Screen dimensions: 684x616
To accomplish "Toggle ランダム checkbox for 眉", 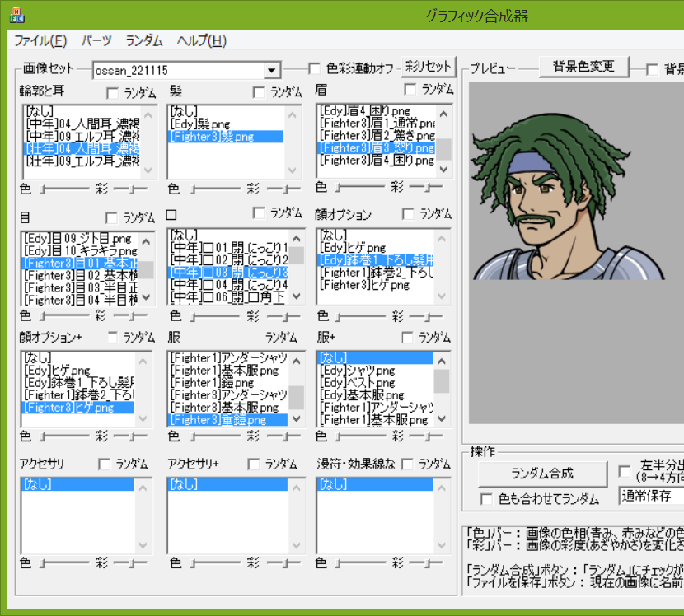I will coord(410,90).
